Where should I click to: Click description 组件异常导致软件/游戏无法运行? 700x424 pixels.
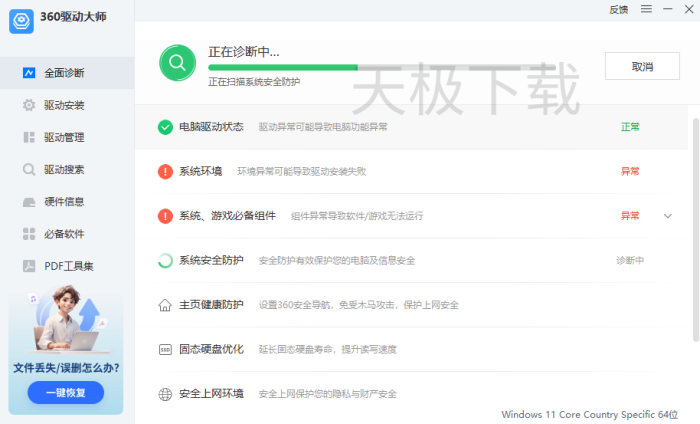pos(357,216)
